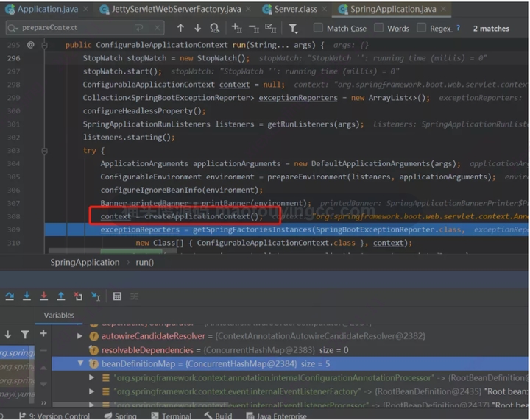Click the Drop Frame debugger icon
Viewport: 530px width, 420px height.
pos(78,296)
